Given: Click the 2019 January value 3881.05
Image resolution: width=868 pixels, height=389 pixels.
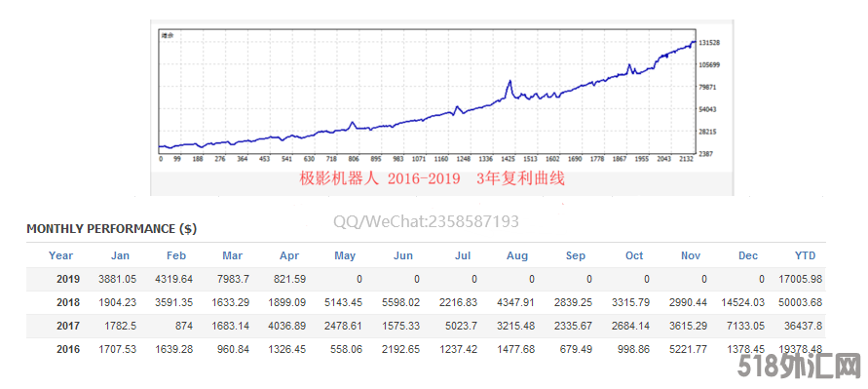Looking at the screenshot, I should [x=118, y=279].
